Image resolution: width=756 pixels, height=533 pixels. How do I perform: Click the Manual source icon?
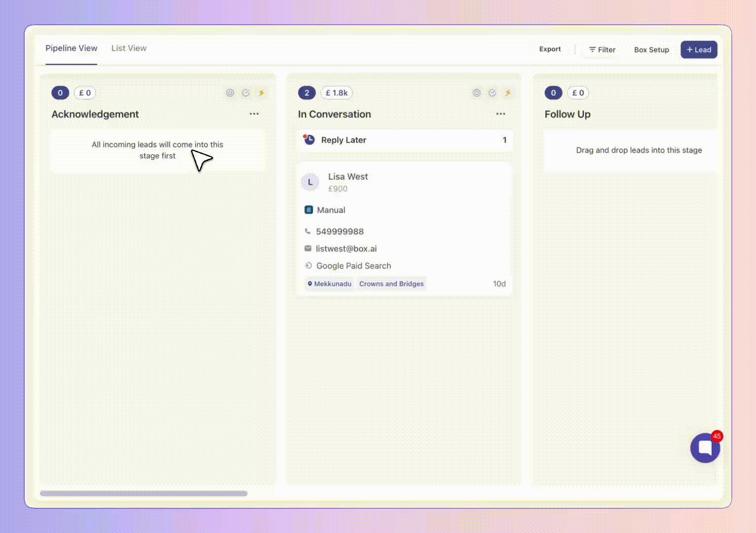(308, 210)
